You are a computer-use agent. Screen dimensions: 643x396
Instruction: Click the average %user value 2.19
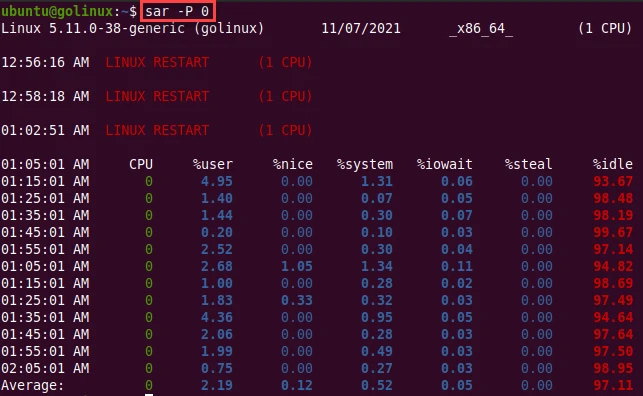[217, 385]
